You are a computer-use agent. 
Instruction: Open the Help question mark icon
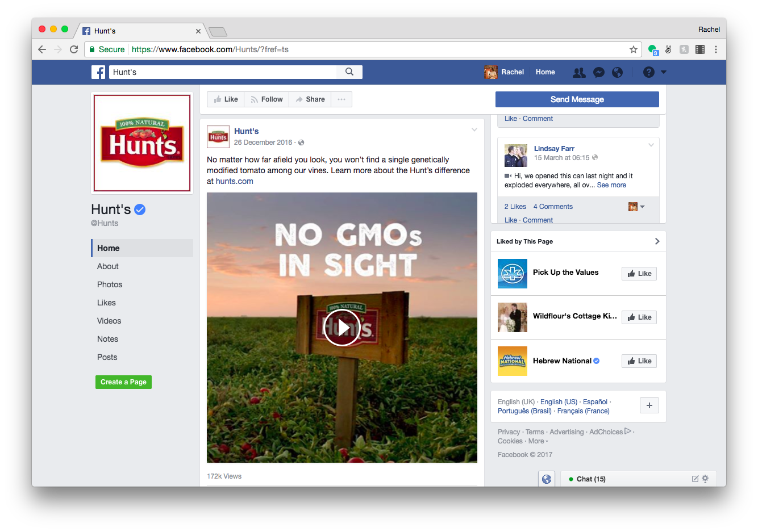point(649,72)
